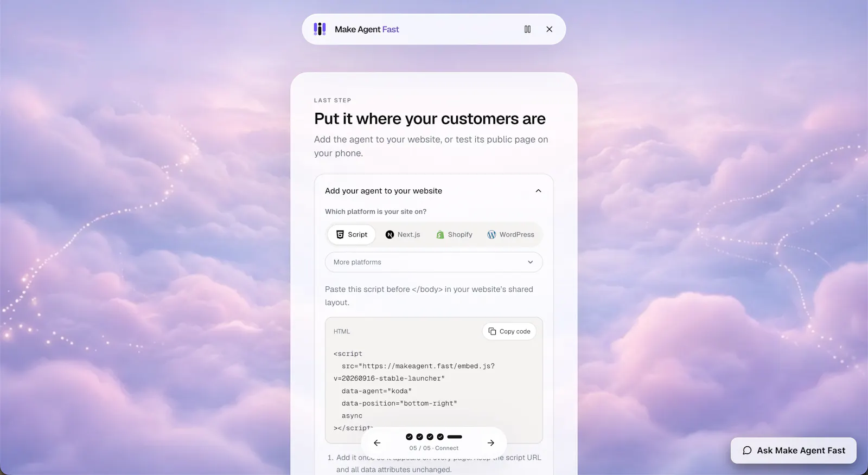This screenshot has height=475, width=868.
Task: Click the heading "Put it where your customers are"
Action: pos(430,119)
